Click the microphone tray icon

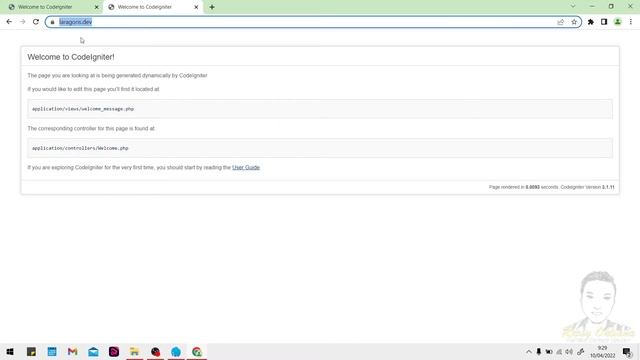[x=539, y=351]
